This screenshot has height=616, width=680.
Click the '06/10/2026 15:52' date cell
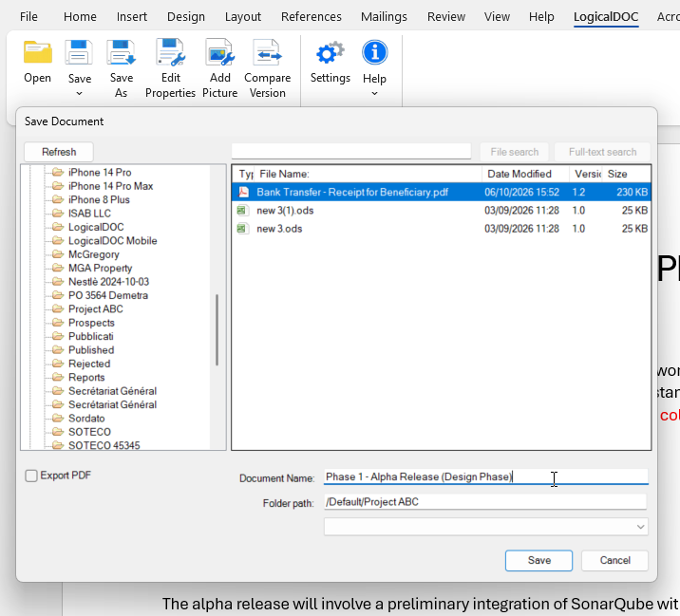(x=521, y=192)
